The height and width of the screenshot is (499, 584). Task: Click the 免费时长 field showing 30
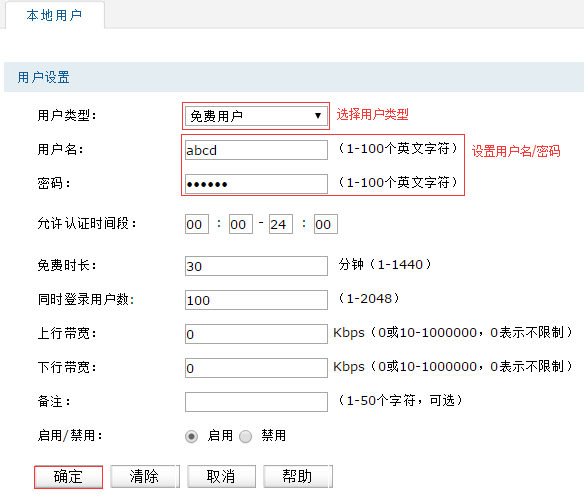coord(256,266)
